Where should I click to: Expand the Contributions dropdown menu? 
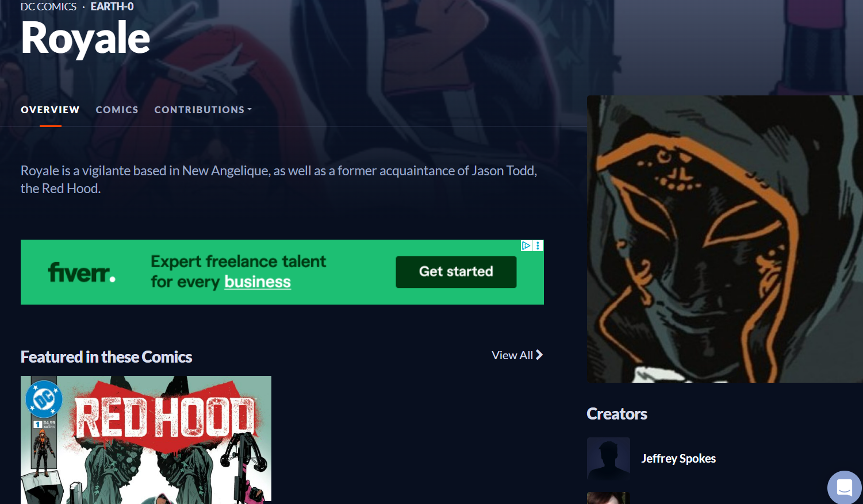point(203,110)
